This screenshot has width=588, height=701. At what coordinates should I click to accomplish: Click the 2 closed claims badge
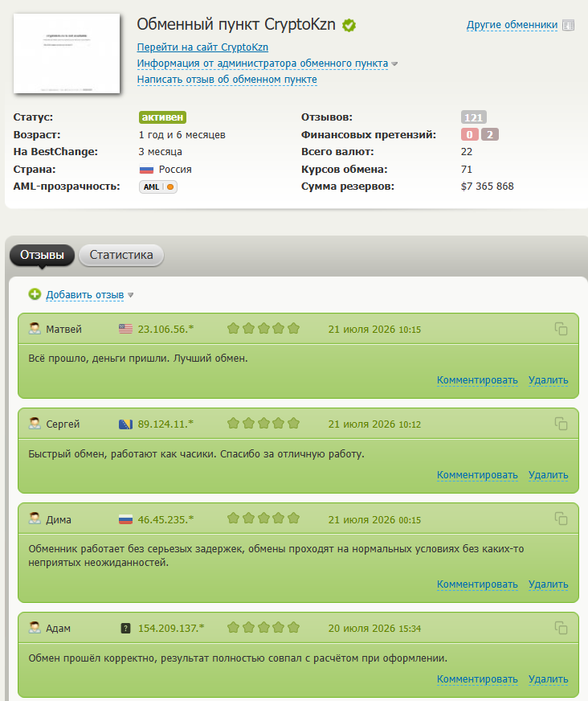[x=490, y=134]
